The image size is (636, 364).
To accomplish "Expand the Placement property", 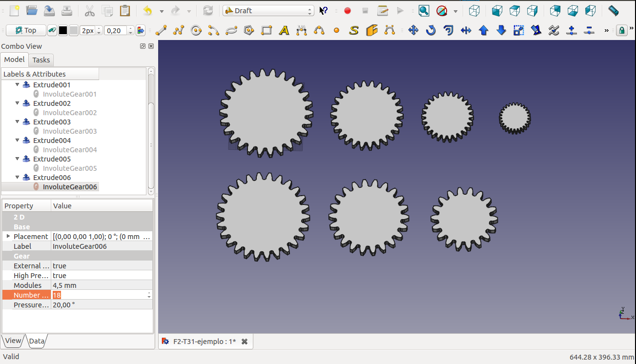I will 8,237.
